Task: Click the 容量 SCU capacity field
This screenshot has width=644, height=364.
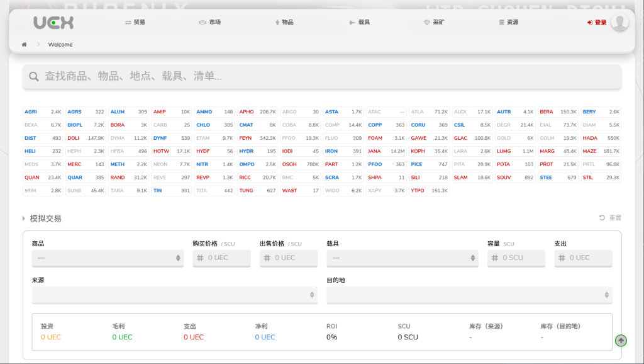Action: coord(516,258)
